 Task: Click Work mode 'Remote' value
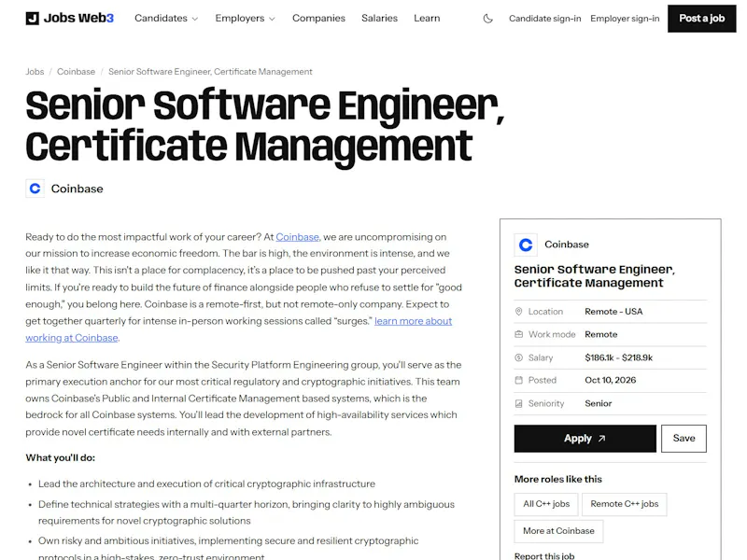point(601,334)
